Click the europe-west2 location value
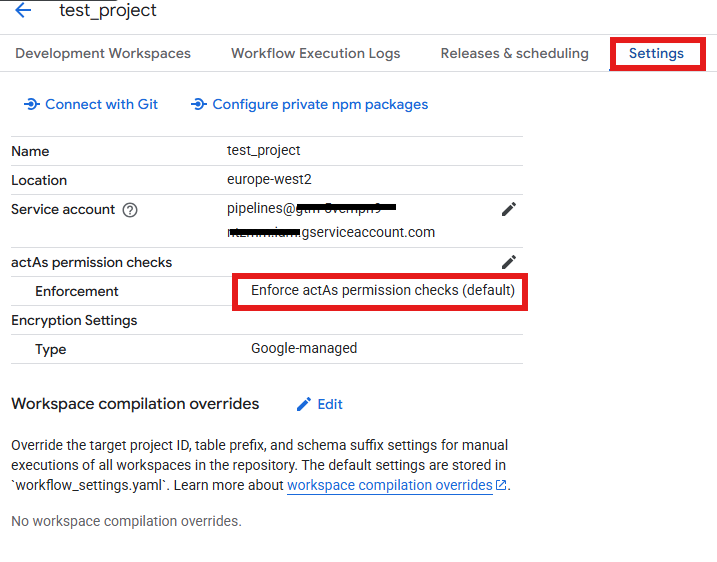Image resolution: width=717 pixels, height=562 pixels. [261, 180]
